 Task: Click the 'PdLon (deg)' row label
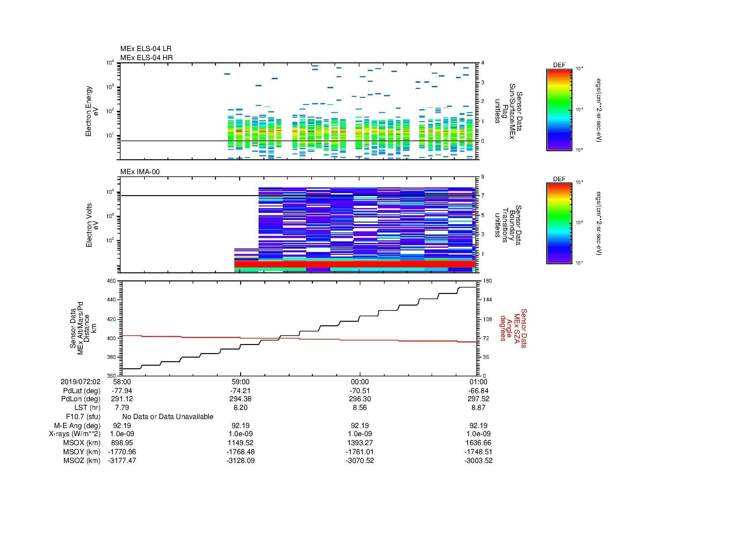[81, 399]
